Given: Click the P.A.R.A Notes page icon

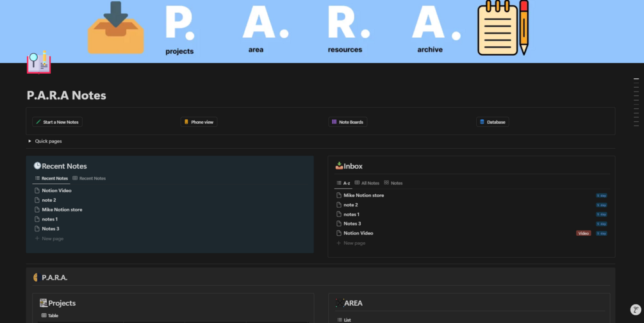Looking at the screenshot, I should coord(39,62).
